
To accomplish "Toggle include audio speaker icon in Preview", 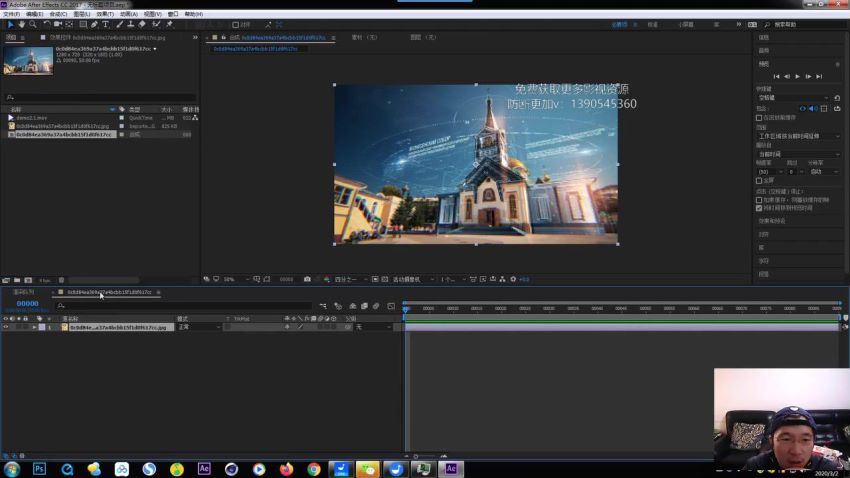I will tap(813, 109).
